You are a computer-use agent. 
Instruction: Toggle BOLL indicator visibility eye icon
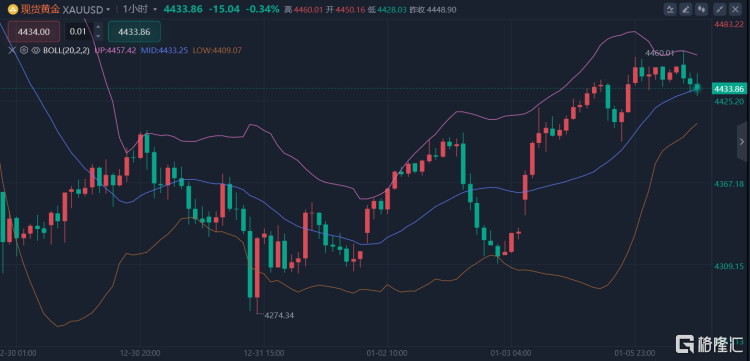pyautogui.click(x=35, y=50)
